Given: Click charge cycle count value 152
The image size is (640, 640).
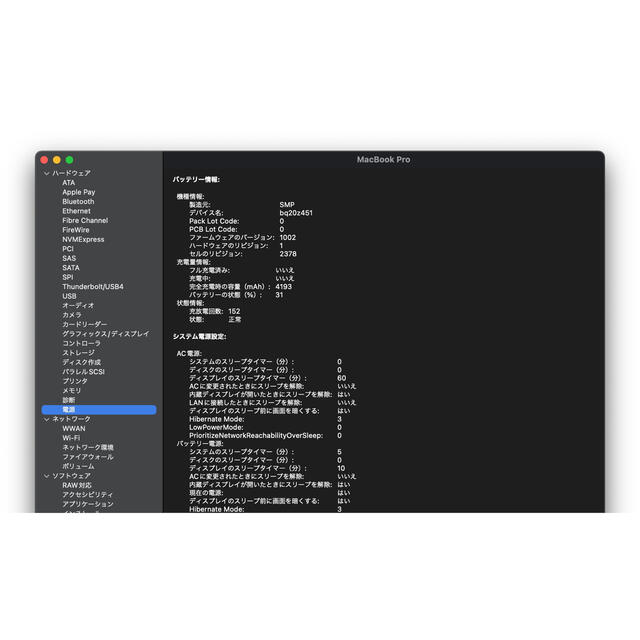Looking at the screenshot, I should (x=234, y=311).
